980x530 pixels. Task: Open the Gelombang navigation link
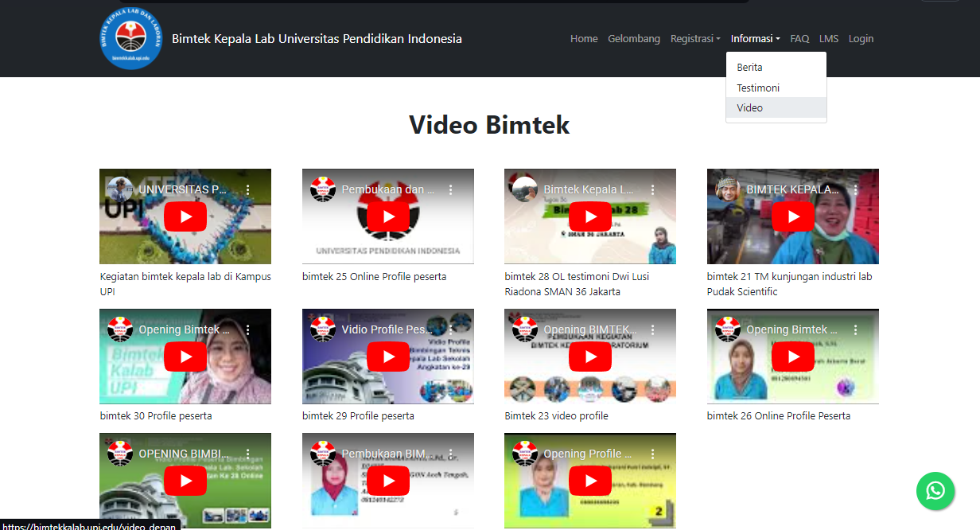(633, 39)
